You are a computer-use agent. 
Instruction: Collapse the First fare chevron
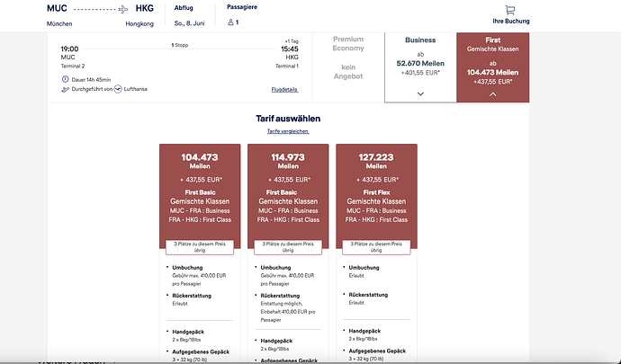pyautogui.click(x=492, y=94)
